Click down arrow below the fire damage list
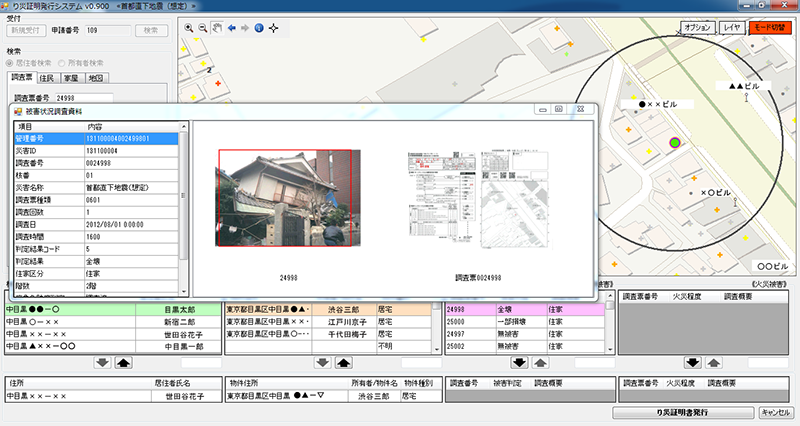Screen dimensions: 800x426 pos(691,362)
